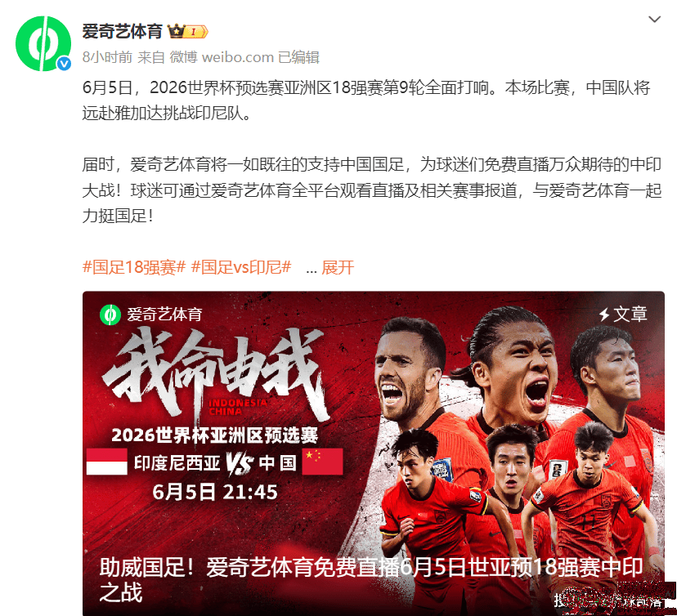Image resolution: width=677 pixels, height=616 pixels.
Task: Click the lightning 文章 article icon
Action: tap(622, 314)
